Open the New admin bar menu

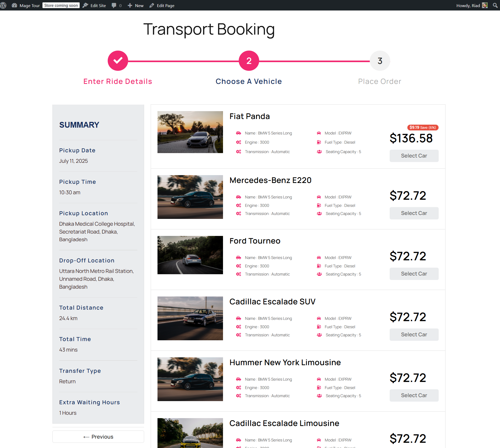135,5
